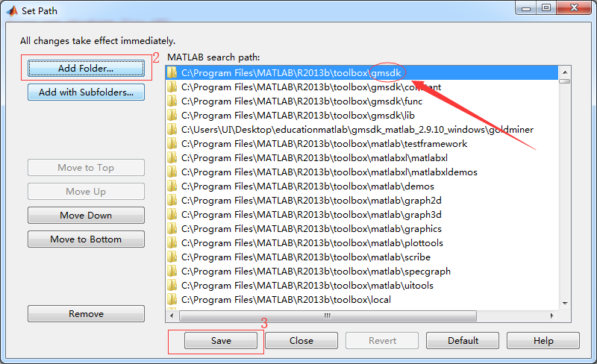The width and height of the screenshot is (597, 364).
Task: Select the toolbox\matlab\specgraph path
Action: coord(362,272)
